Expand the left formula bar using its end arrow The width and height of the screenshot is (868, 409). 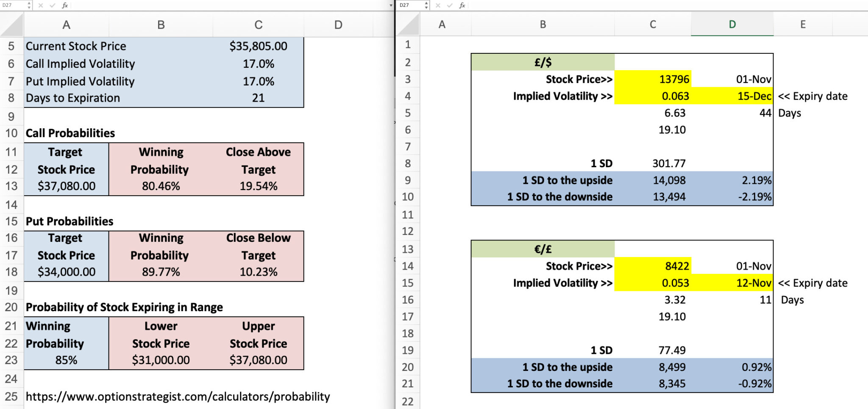pyautogui.click(x=391, y=6)
